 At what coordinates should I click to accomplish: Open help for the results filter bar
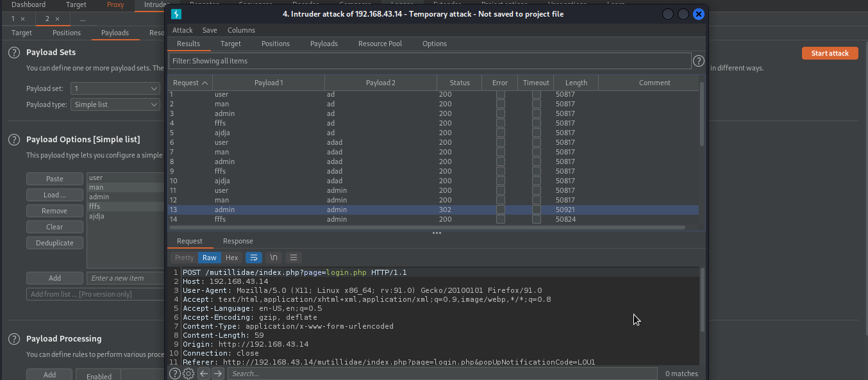click(x=699, y=61)
